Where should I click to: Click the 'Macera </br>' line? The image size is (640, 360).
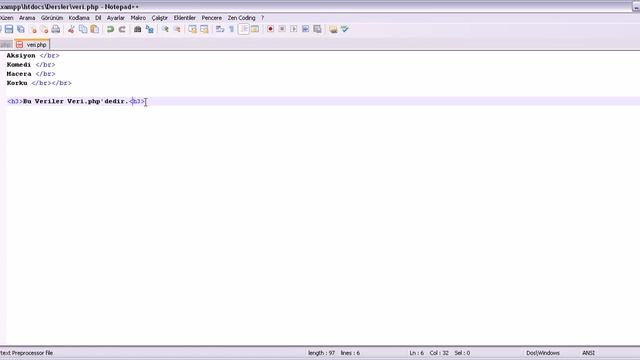point(31,74)
